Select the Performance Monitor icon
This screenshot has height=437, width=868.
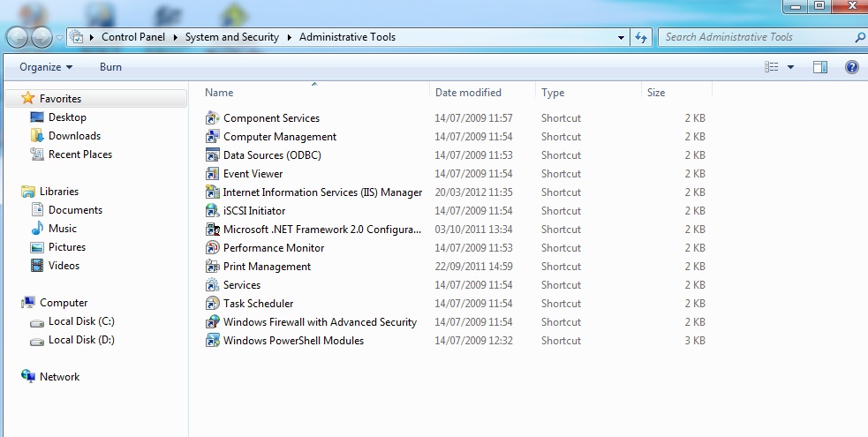[x=213, y=248]
